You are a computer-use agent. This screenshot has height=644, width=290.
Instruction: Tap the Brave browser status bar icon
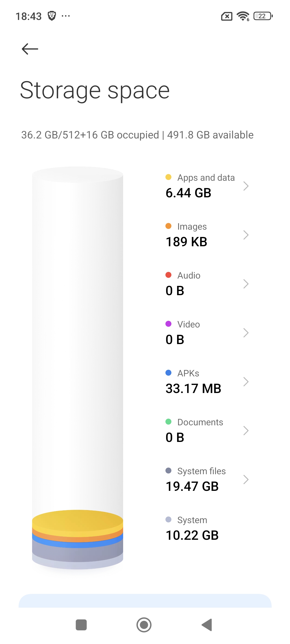tap(52, 16)
